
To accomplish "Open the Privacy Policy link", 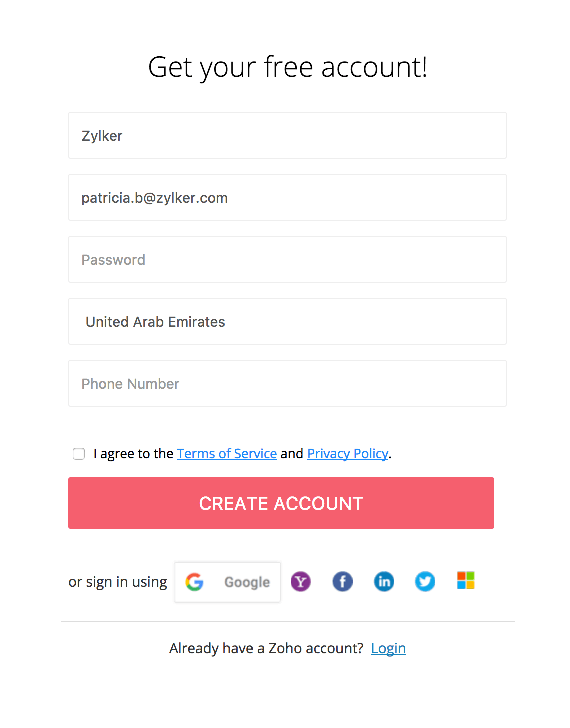I will (348, 454).
